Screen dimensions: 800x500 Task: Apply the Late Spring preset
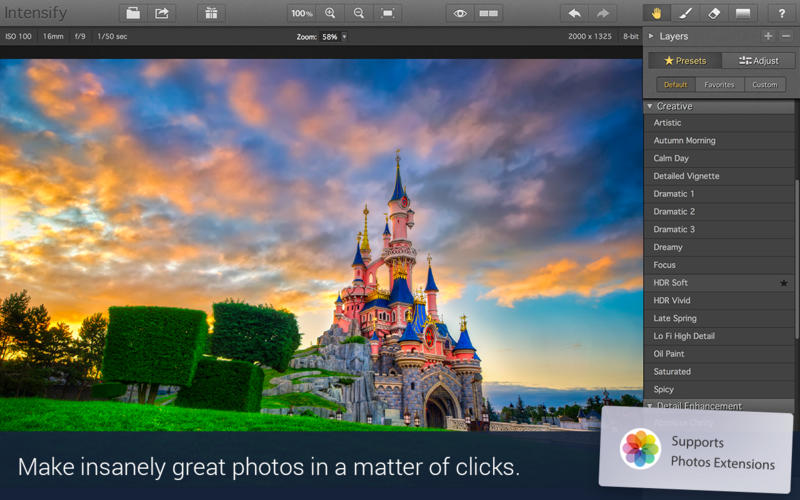point(719,318)
